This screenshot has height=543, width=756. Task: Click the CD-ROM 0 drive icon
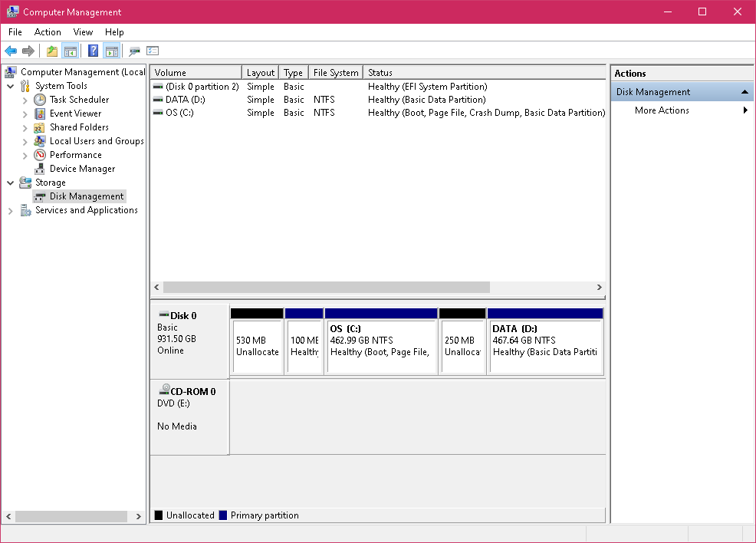point(164,390)
